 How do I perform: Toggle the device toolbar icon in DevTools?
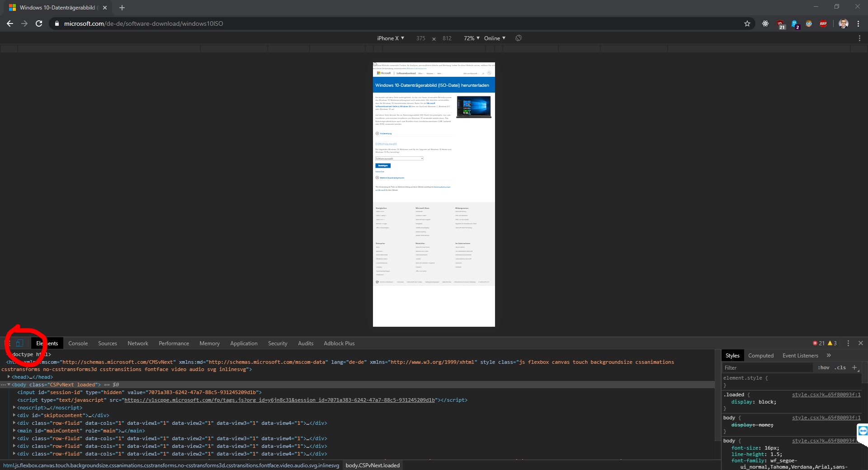tap(19, 343)
